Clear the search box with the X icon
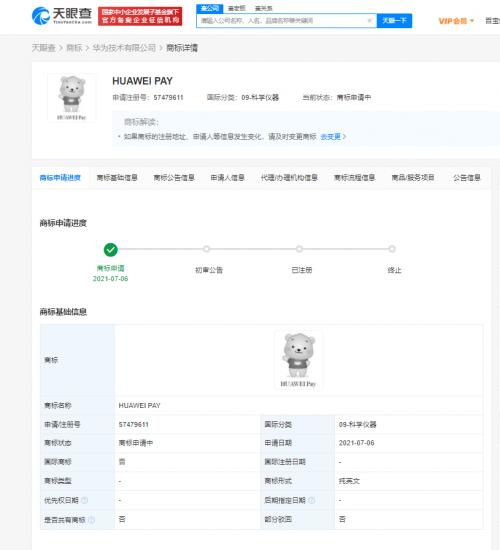 [369, 21]
